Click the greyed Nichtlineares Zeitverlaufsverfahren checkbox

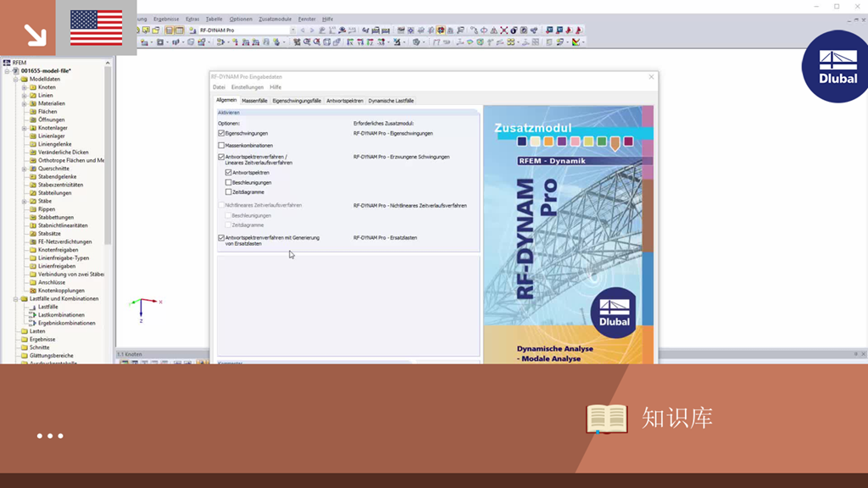pyautogui.click(x=221, y=205)
